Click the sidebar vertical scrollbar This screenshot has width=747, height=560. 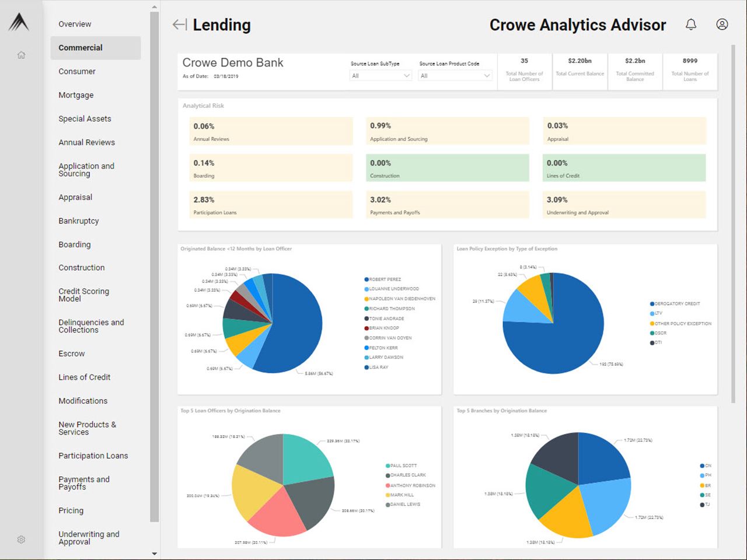tap(154, 262)
